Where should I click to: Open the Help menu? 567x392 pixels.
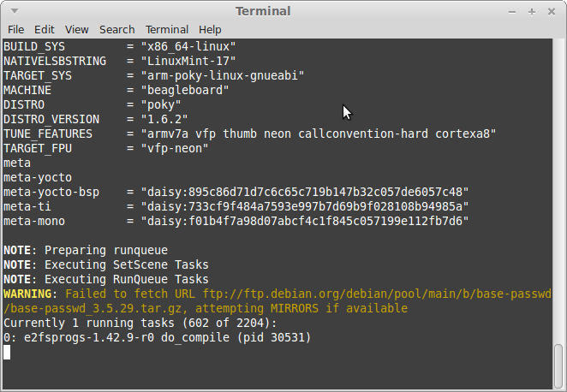point(210,30)
